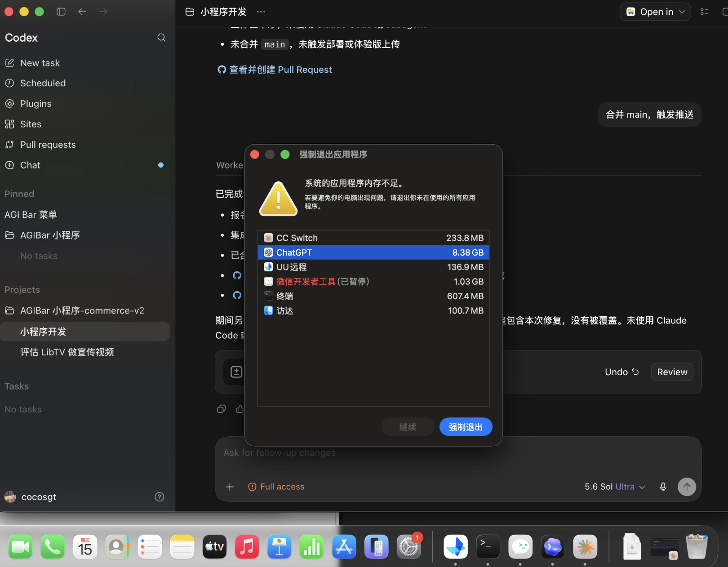
Task: Open the Trash in the Dock
Action: tap(697, 547)
